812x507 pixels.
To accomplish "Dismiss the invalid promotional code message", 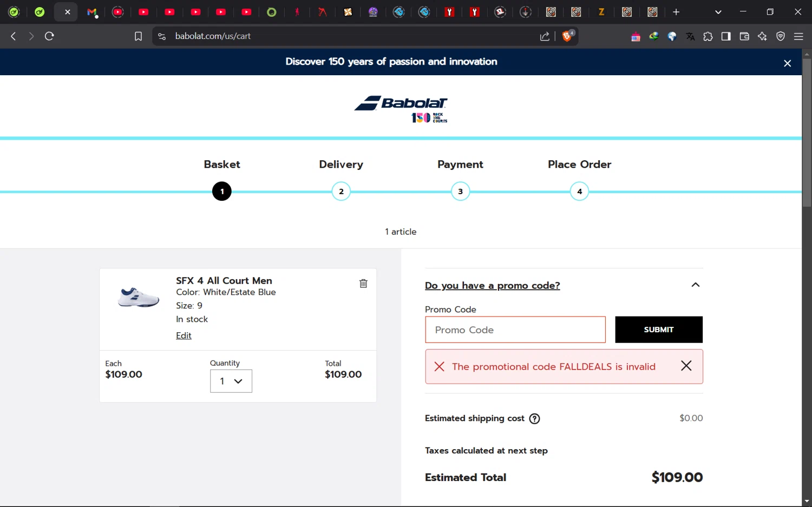I will [686, 366].
